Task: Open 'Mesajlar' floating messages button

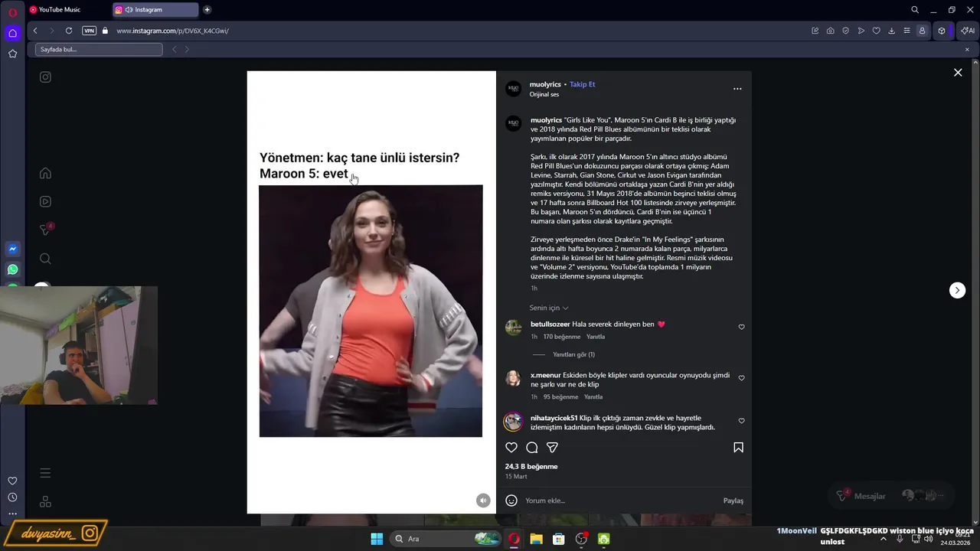Action: point(892,496)
